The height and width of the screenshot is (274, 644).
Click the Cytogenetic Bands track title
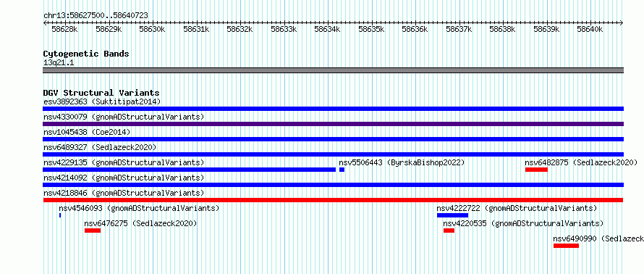[86, 54]
